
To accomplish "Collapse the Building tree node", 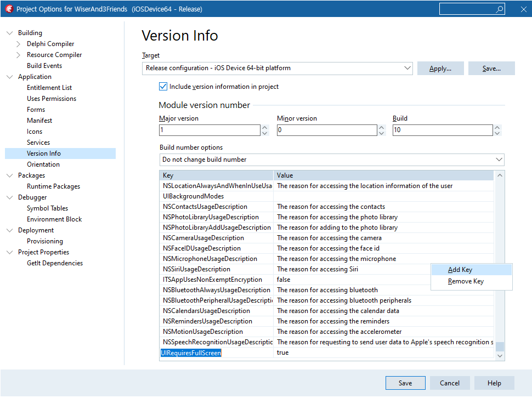I will click(9, 33).
